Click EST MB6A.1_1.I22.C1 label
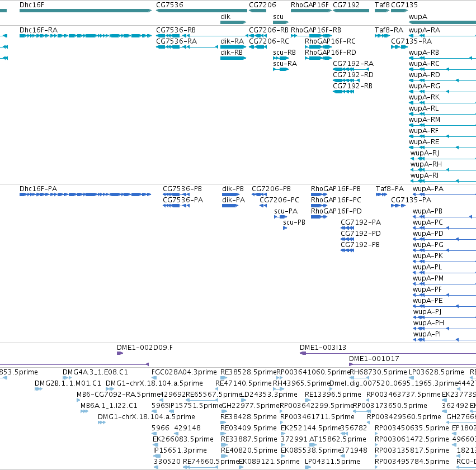This screenshot has height=470, width=476. coord(109,406)
